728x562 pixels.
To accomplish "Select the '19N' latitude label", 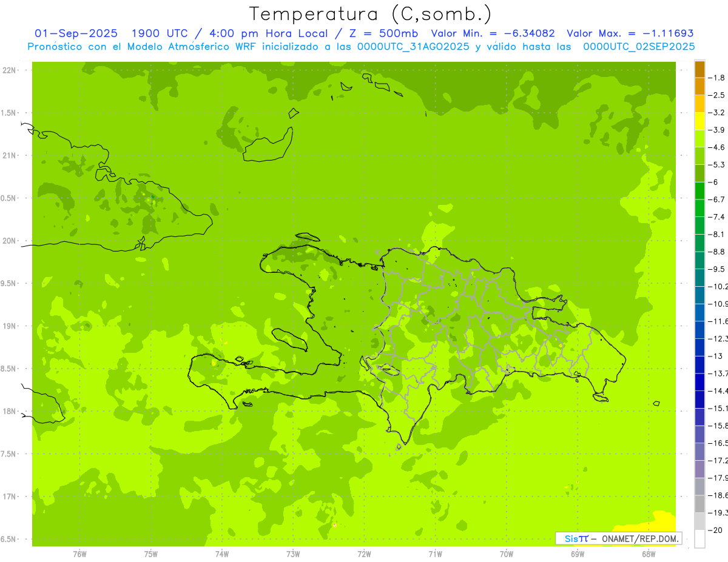I will (x=10, y=326).
